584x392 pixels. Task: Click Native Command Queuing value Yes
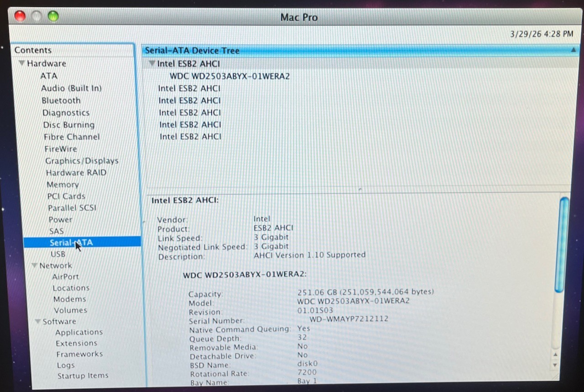pos(303,328)
